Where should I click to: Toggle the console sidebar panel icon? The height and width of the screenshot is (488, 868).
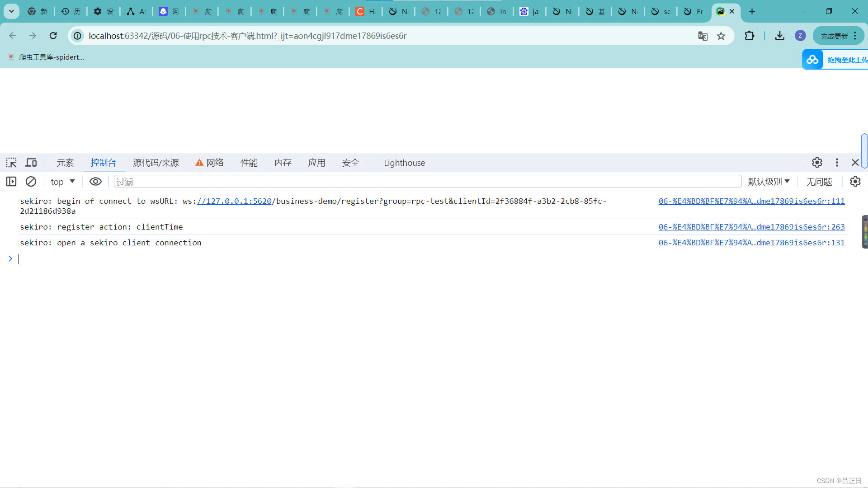click(x=11, y=182)
